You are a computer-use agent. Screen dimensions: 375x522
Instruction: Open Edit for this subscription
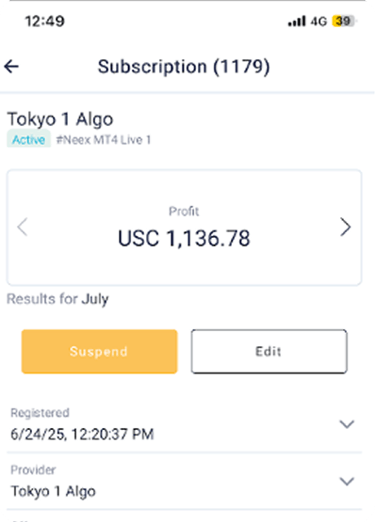pos(269,351)
